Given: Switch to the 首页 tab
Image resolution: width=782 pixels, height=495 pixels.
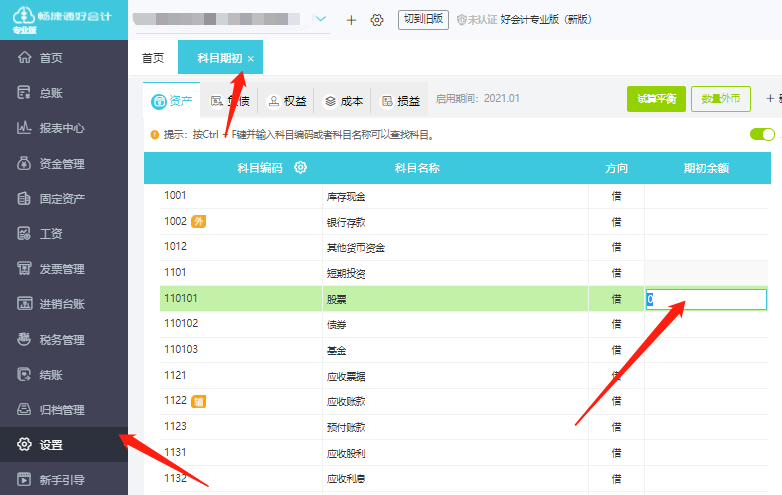Looking at the screenshot, I should point(153,58).
